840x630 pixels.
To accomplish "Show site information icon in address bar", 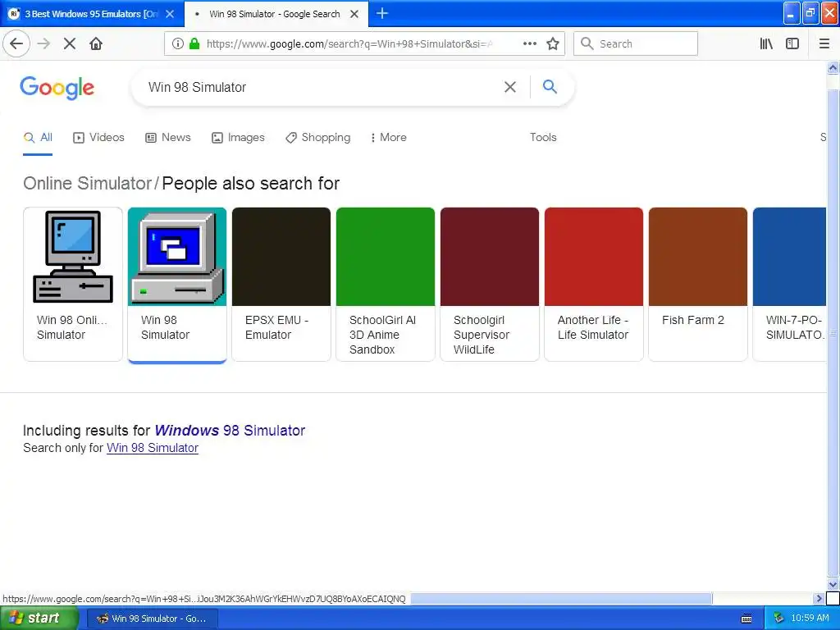I will 178,43.
